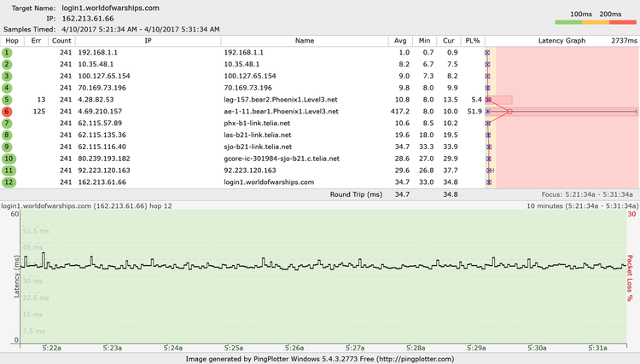Select the hop 8 green circle
The width and height of the screenshot is (640, 364).
click(x=7, y=135)
